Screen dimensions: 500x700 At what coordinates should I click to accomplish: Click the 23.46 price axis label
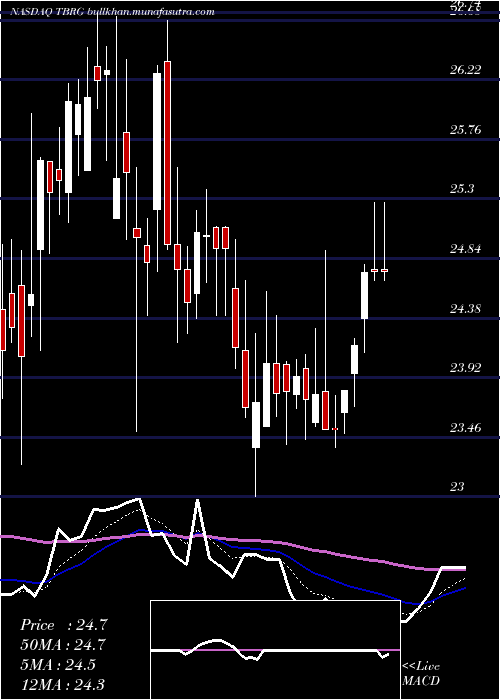point(466,428)
